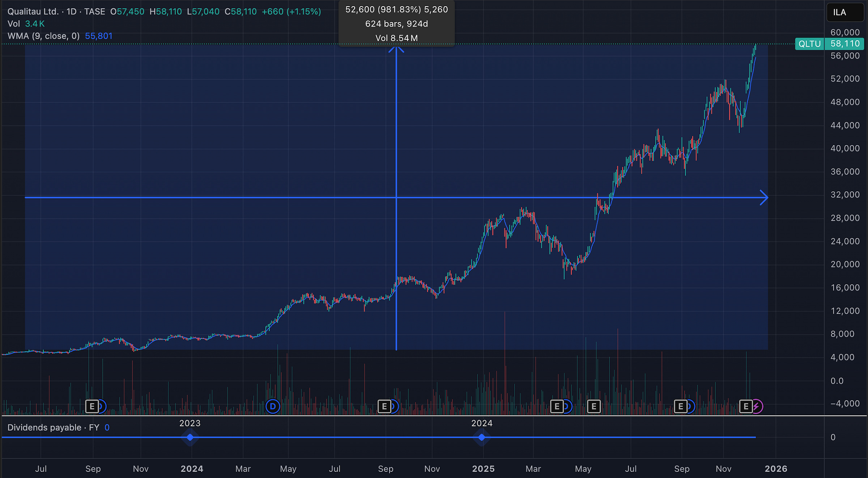Click the 2024 diamond point on dividends line
Image resolution: width=868 pixels, height=478 pixels.
[481, 437]
